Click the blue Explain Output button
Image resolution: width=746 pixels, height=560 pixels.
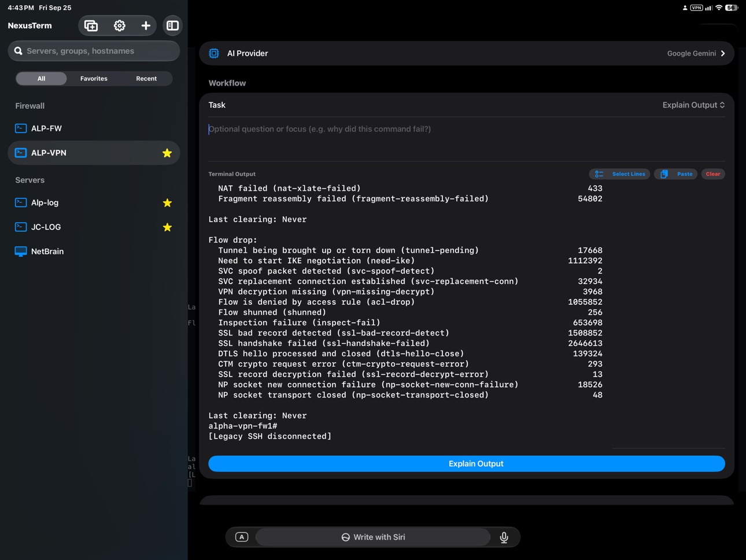tap(467, 463)
